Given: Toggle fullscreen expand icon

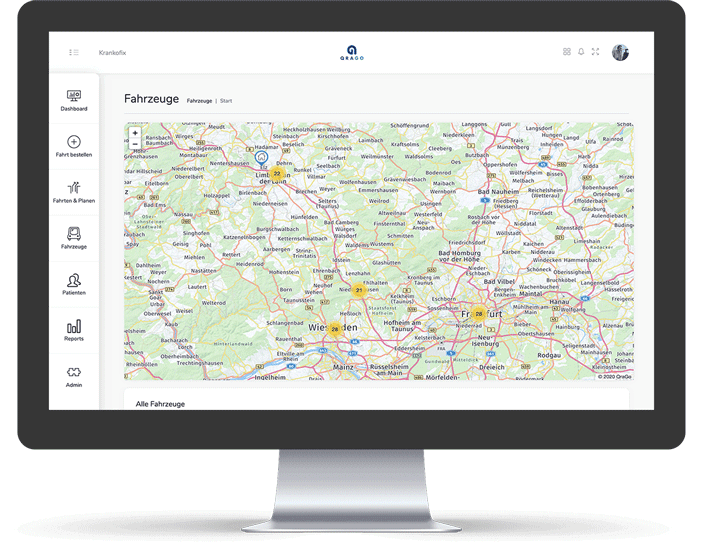Looking at the screenshot, I should [596, 52].
